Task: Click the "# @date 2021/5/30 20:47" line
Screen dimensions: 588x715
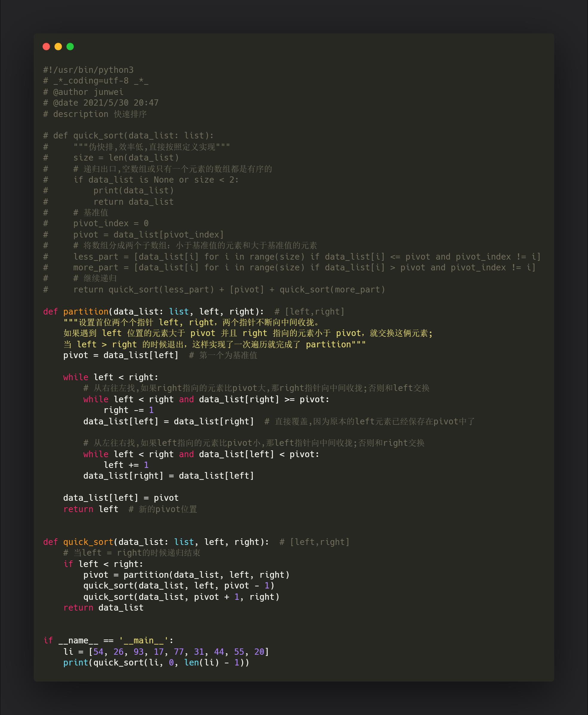Action: click(x=101, y=103)
